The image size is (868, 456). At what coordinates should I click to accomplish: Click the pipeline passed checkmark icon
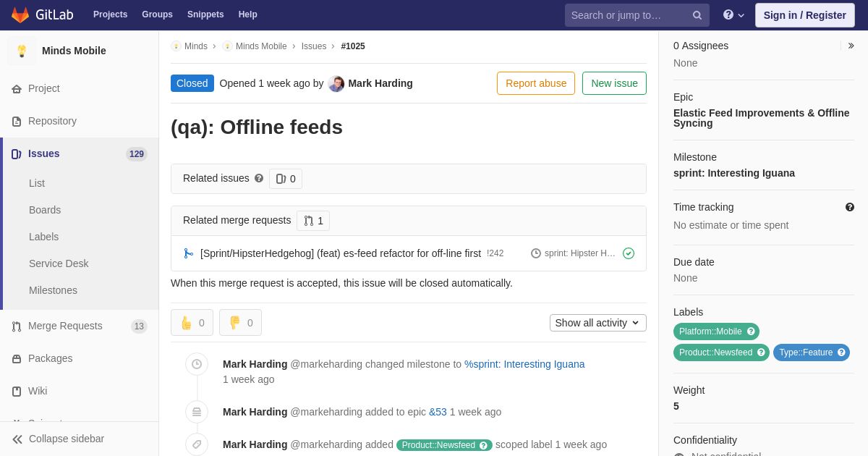point(629,253)
